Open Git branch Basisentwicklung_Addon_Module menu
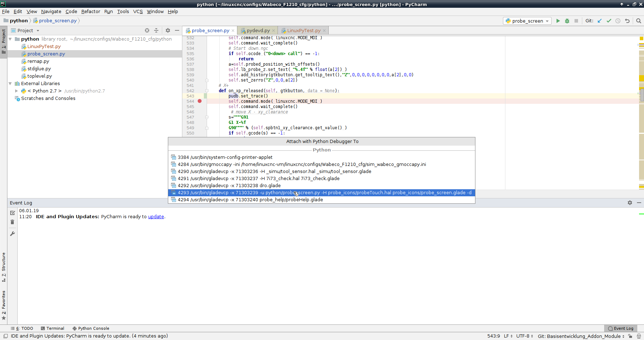The height and width of the screenshot is (340, 644). point(581,336)
